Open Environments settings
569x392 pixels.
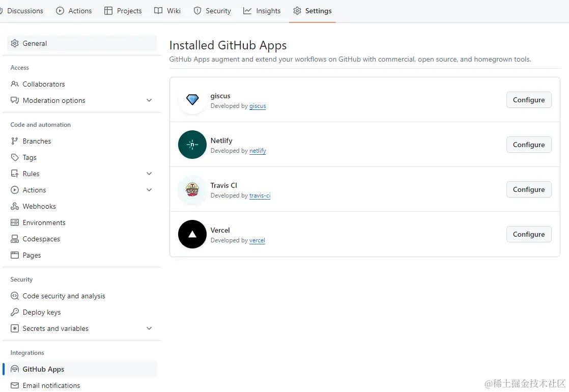point(82,222)
